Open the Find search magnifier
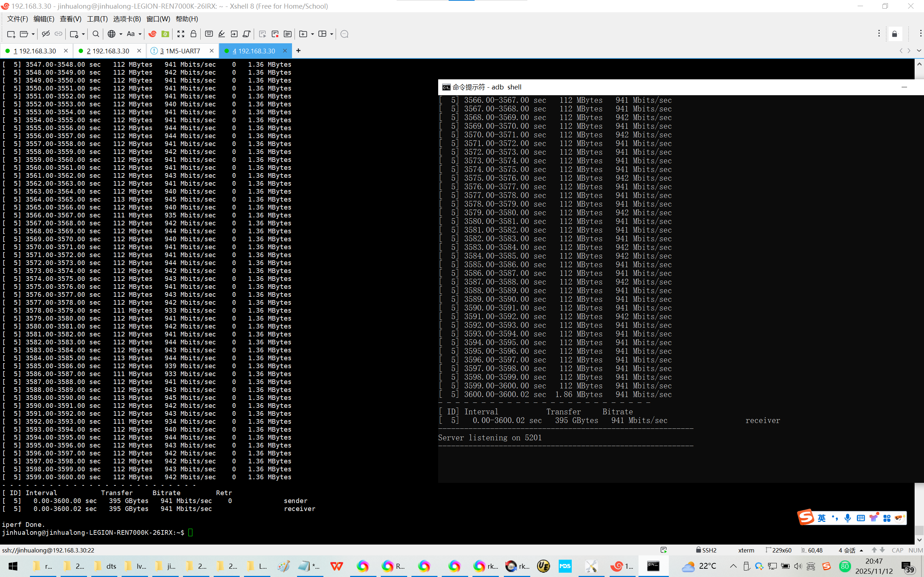Viewport: 924px width, 577px height. (x=96, y=34)
